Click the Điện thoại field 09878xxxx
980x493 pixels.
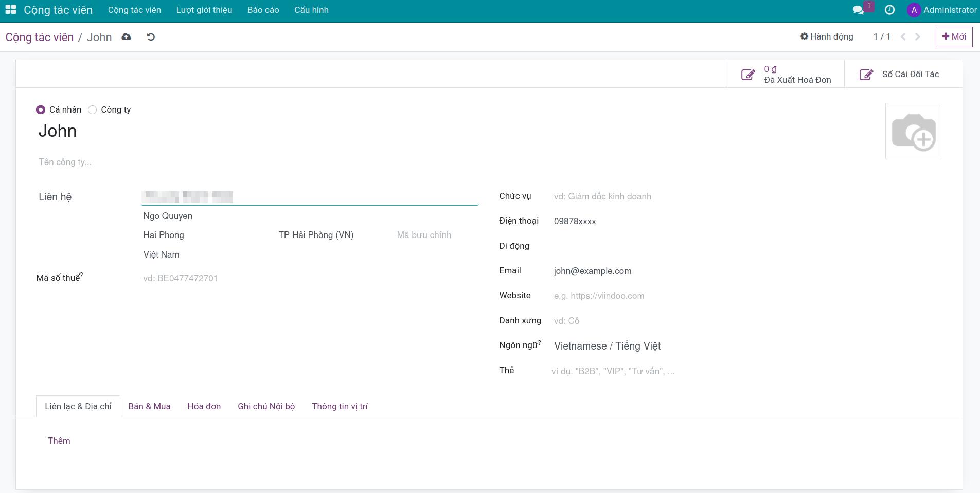(747, 221)
